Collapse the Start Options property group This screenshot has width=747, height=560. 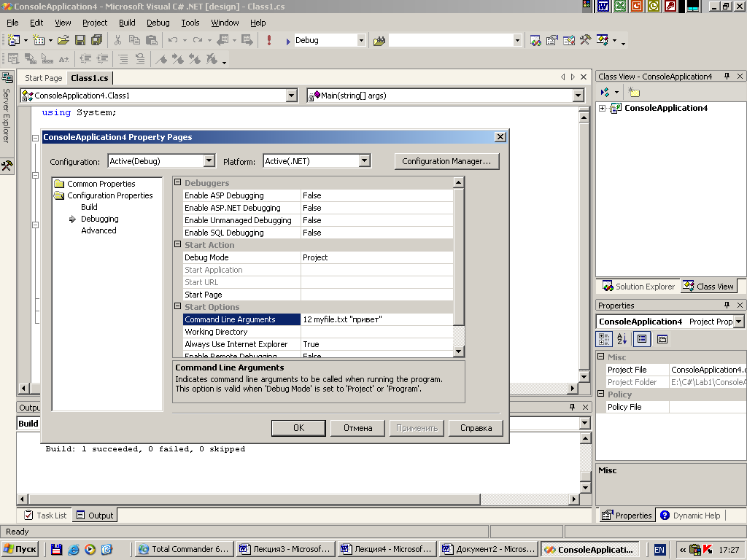[x=178, y=306]
